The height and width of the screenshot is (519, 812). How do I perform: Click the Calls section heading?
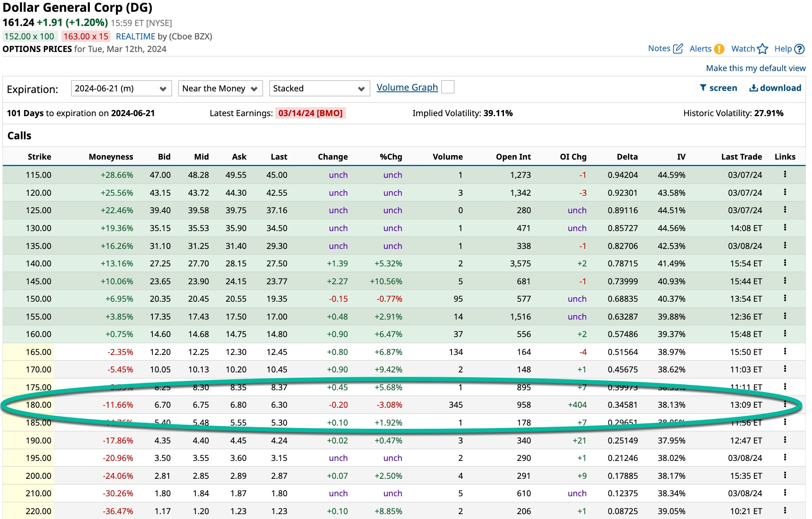tap(19, 136)
